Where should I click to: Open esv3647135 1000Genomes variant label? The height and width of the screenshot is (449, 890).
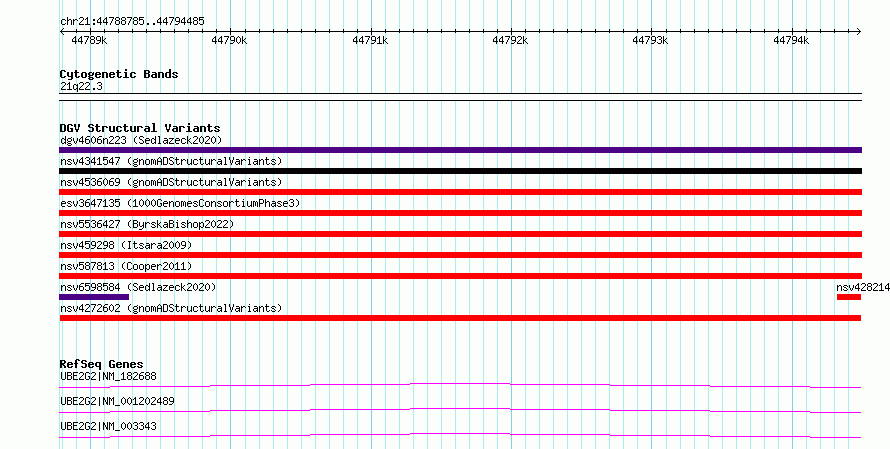(180, 203)
